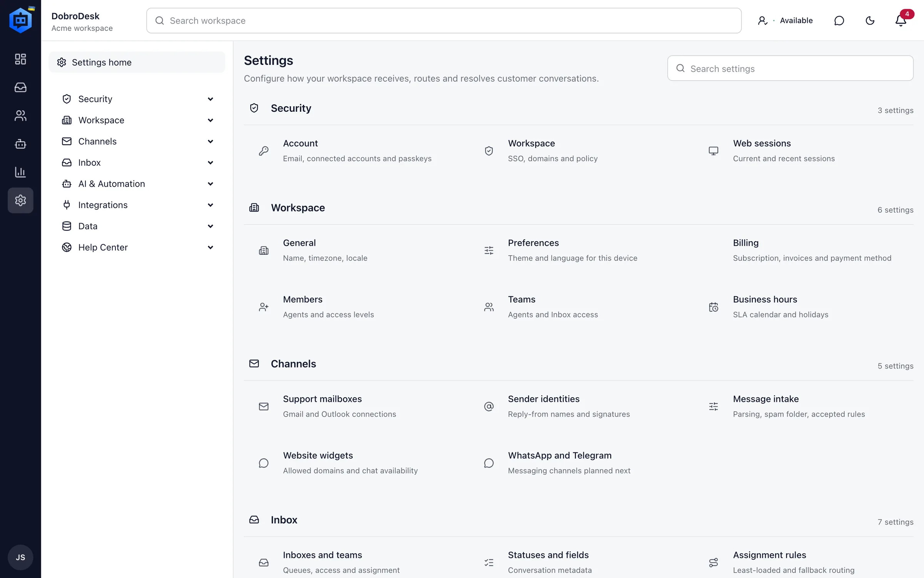
Task: Open the inbox icon in left rail
Action: (20, 87)
